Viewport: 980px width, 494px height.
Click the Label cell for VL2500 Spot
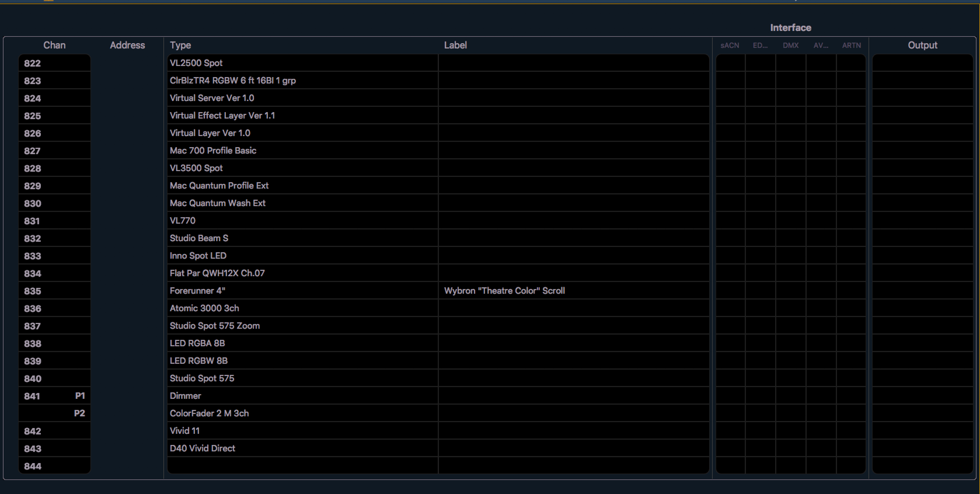coord(574,63)
